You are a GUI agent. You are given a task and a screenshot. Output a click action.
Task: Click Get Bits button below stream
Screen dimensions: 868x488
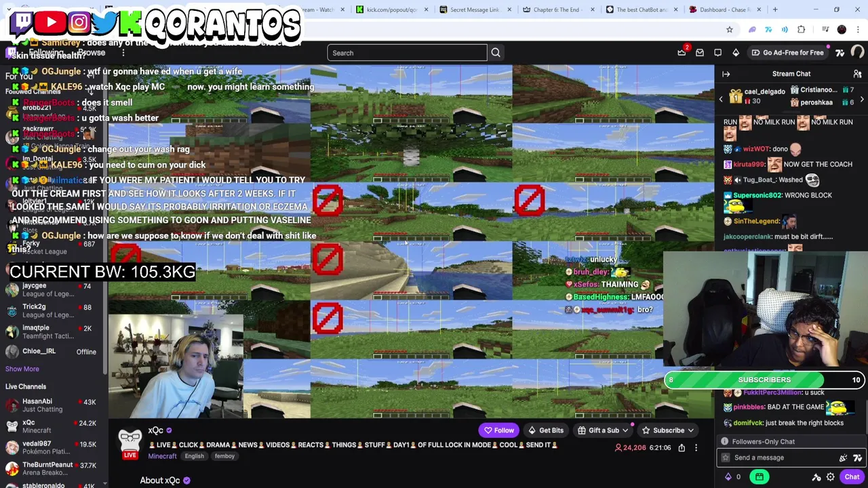tap(547, 430)
